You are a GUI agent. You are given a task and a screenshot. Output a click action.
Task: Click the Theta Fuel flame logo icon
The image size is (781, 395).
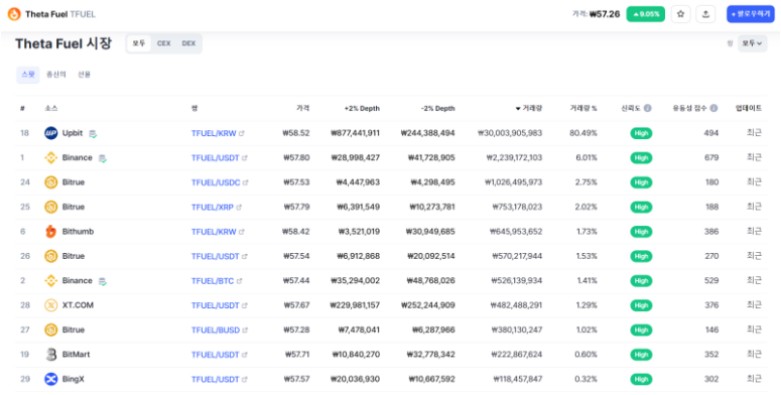[14, 14]
